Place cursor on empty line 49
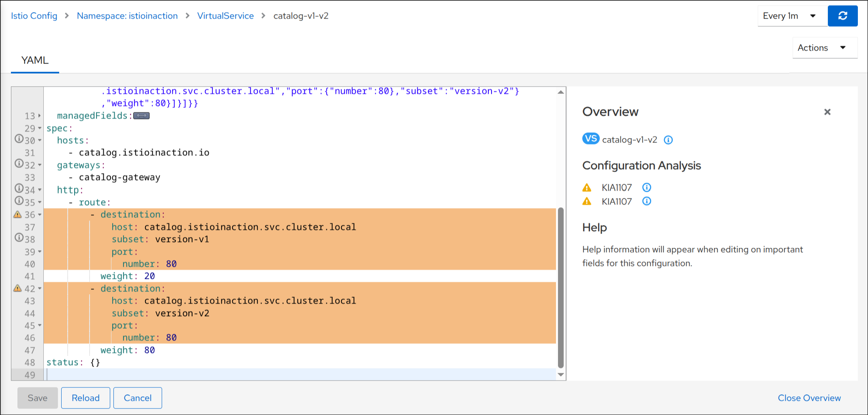Image resolution: width=868 pixels, height=415 pixels. point(300,375)
